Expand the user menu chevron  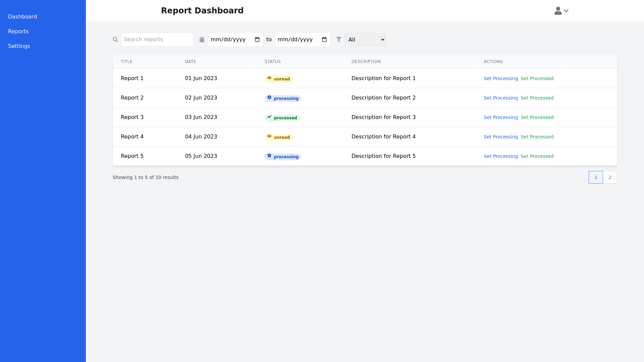click(566, 11)
